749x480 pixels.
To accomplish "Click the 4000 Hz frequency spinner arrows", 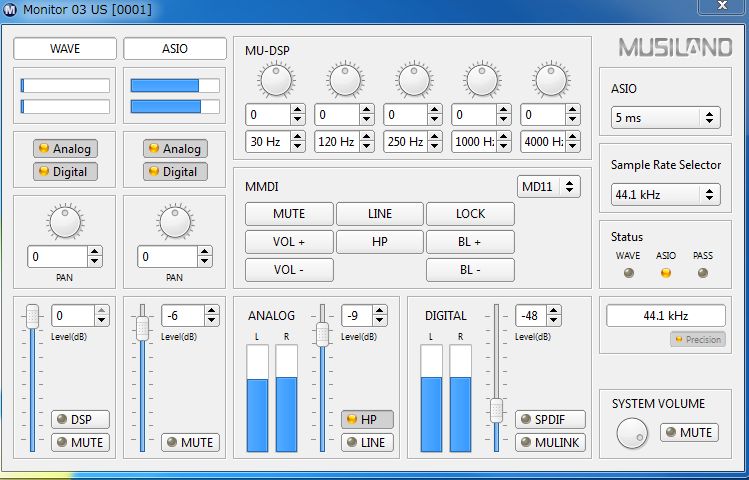I will [x=572, y=141].
